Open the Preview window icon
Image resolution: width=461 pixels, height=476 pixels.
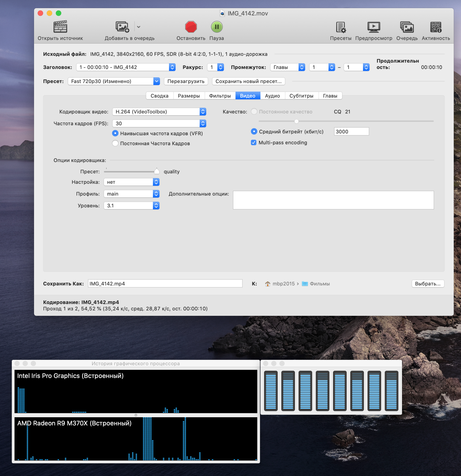(373, 27)
